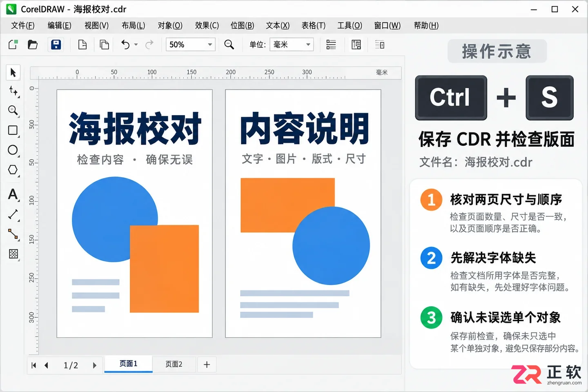Screen dimensions: 588x392
Task: Click the Copy pages icon
Action: (x=105, y=45)
